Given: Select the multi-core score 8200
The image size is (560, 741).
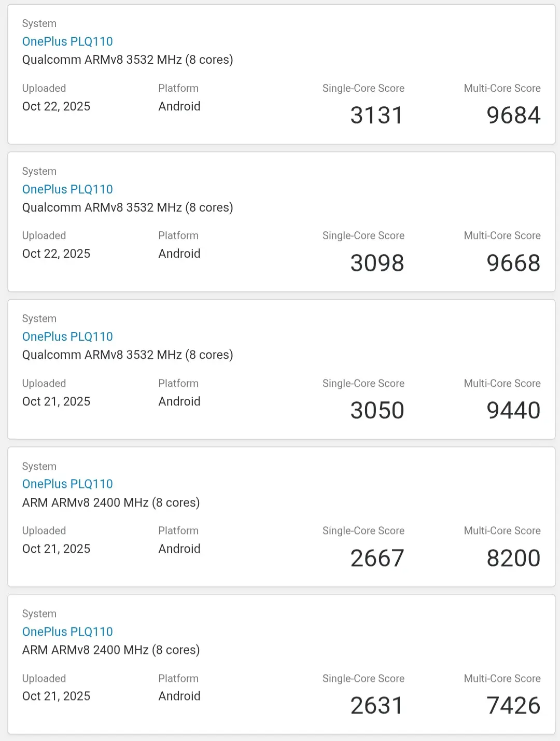Looking at the screenshot, I should click(x=513, y=558).
